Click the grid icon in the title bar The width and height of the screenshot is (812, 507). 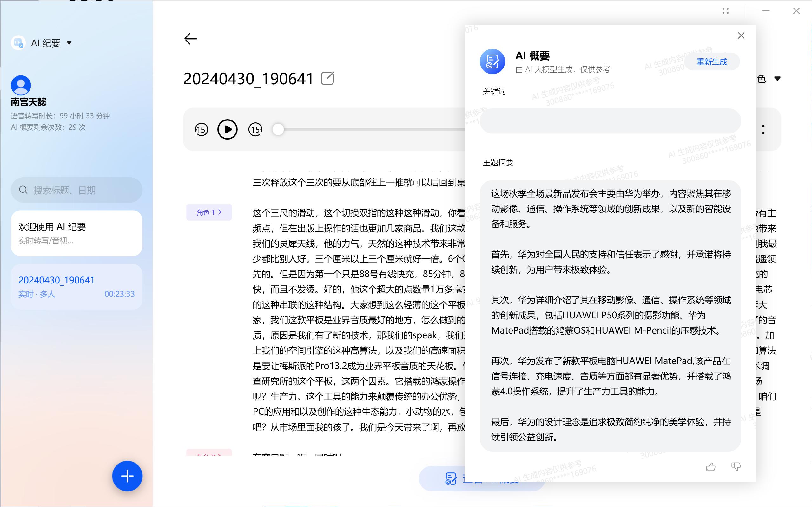[725, 11]
